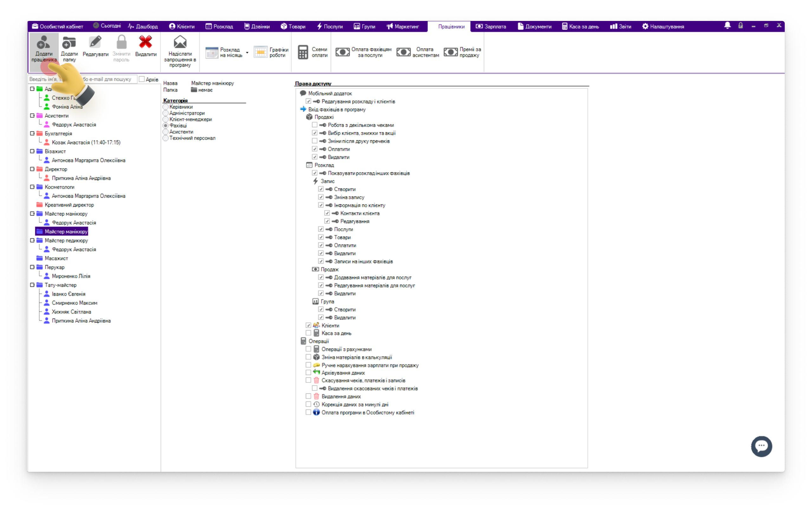Enable Робота з декількома чеками checkbox
Image resolution: width=812 pixels, height=508 pixels.
click(x=314, y=125)
